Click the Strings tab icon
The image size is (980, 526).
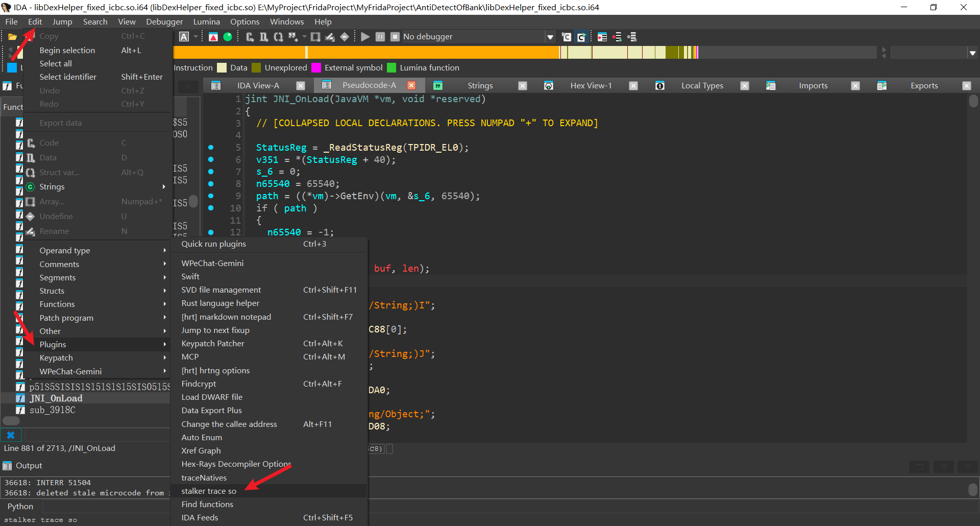[x=438, y=86]
